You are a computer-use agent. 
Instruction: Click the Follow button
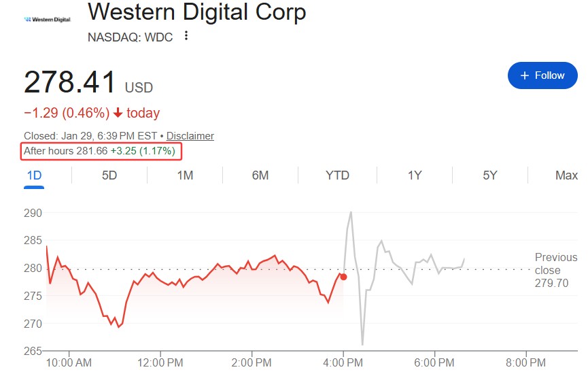pos(542,75)
